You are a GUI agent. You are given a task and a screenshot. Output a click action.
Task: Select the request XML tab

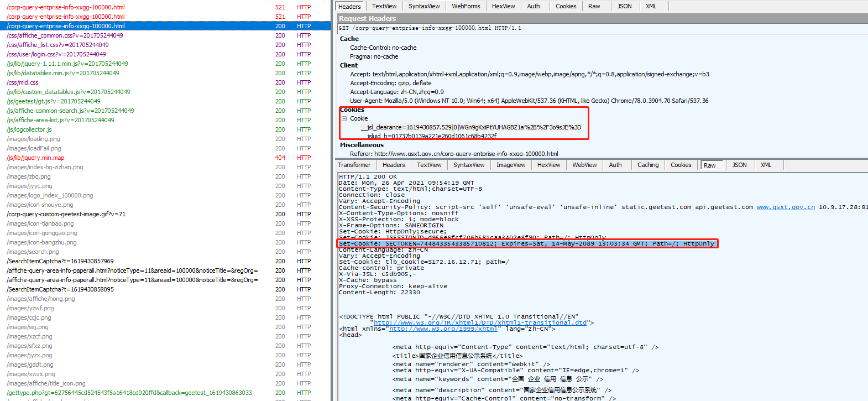pos(651,6)
